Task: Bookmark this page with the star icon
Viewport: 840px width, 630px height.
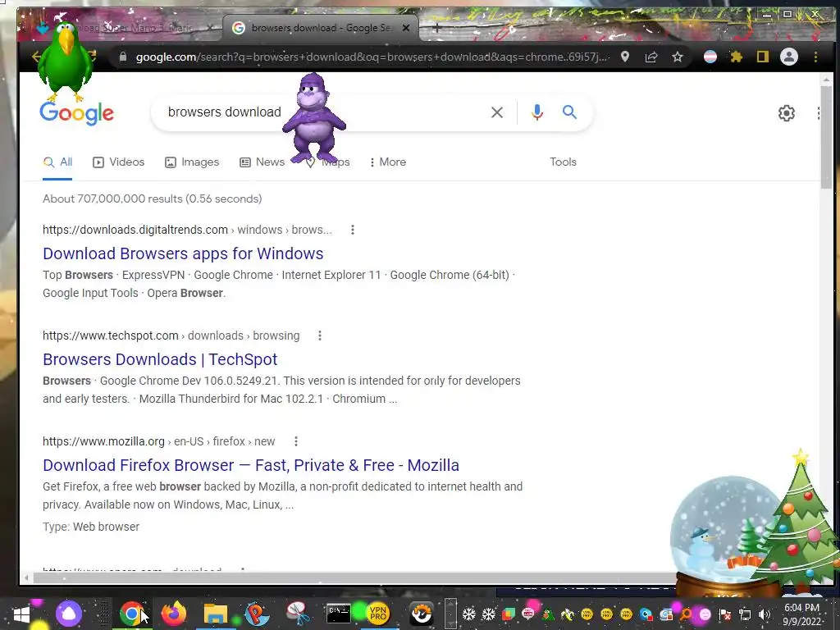Action: click(678, 57)
